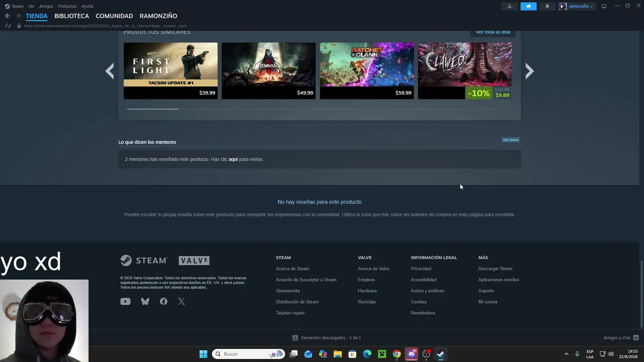Open OBS Studio from the taskbar
The image size is (644, 362).
tap(426, 354)
